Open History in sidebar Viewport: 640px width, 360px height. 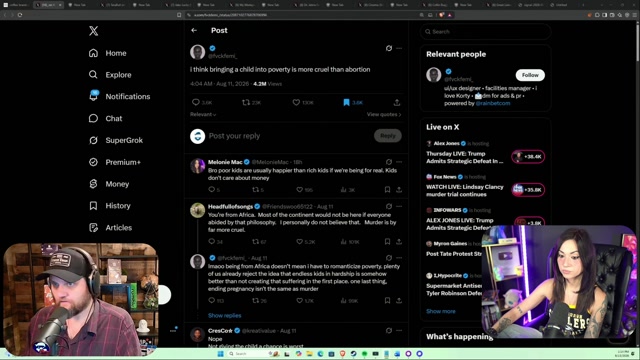point(110,206)
